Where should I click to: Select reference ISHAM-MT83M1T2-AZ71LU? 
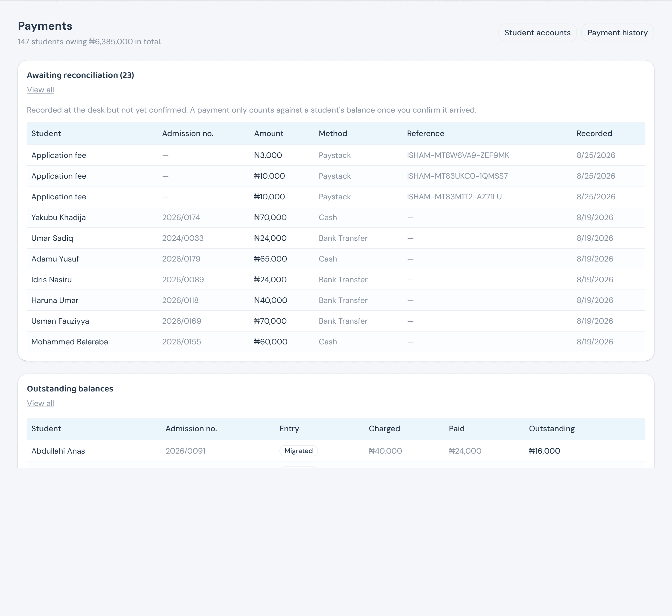(454, 197)
